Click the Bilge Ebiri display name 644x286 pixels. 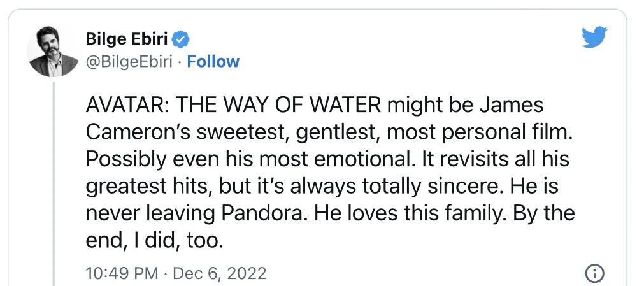(127, 39)
